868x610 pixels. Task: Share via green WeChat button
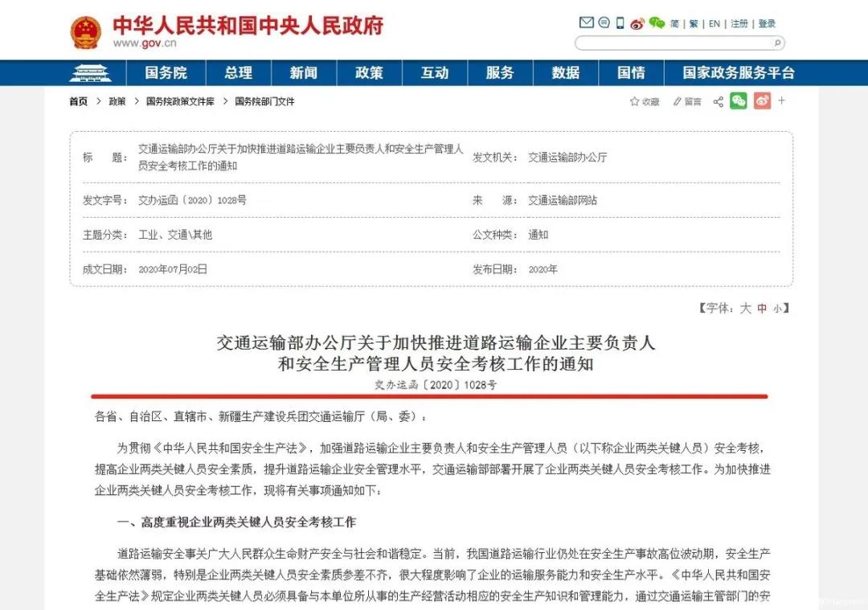pos(739,101)
